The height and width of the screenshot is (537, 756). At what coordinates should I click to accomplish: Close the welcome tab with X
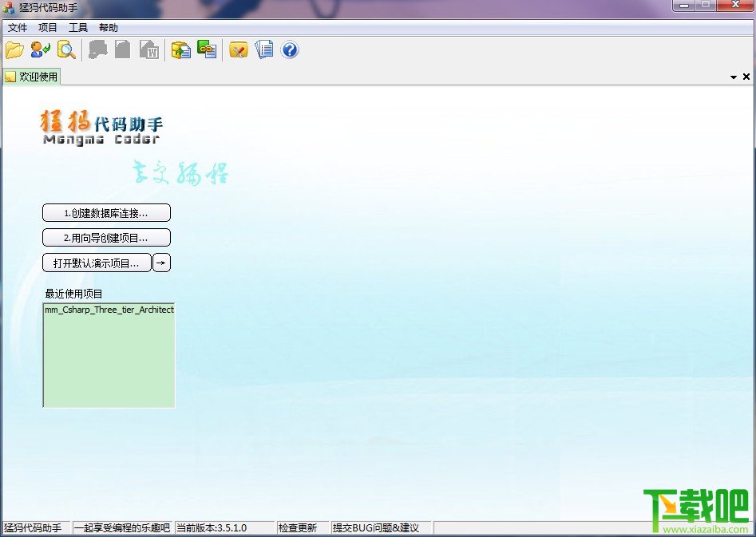click(746, 77)
